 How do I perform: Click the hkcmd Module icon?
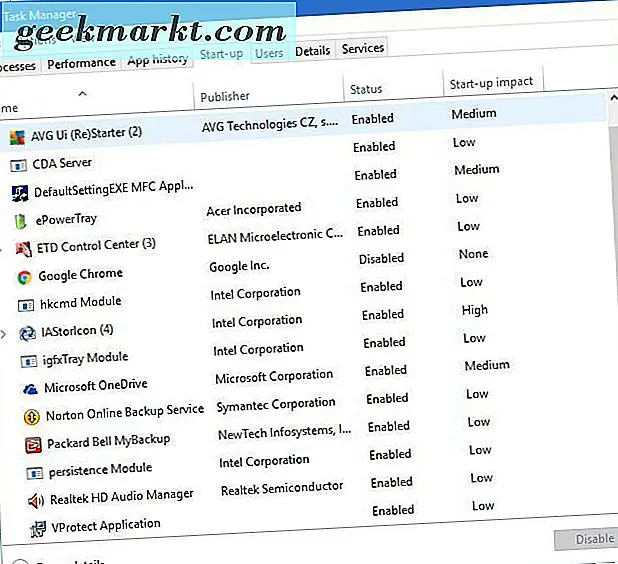point(26,303)
